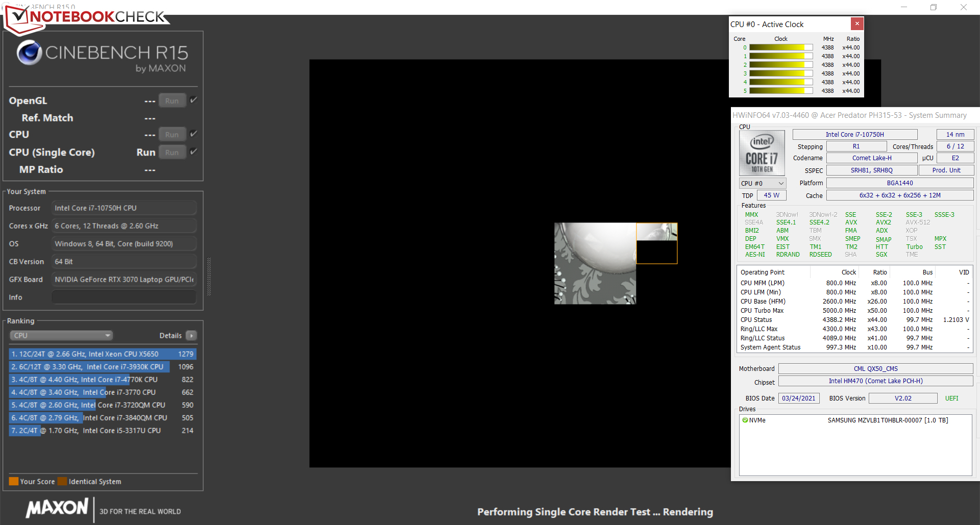Click the Intel HM470 chipset field

(876, 381)
